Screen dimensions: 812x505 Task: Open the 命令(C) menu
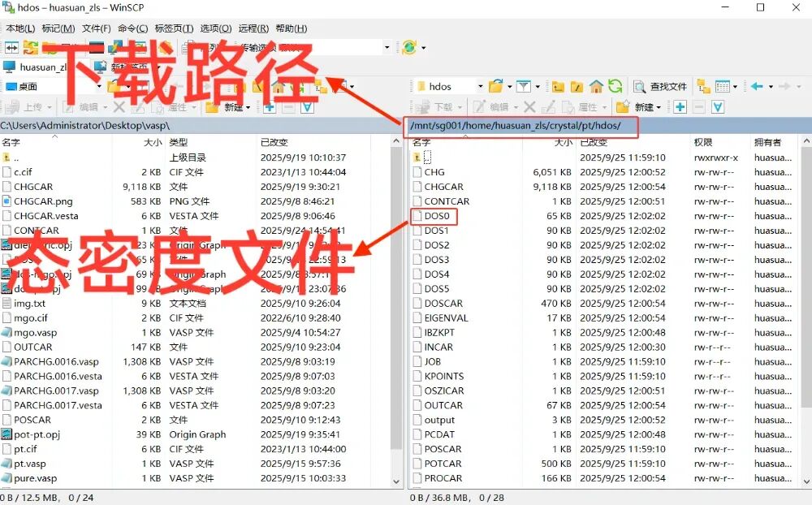point(132,28)
